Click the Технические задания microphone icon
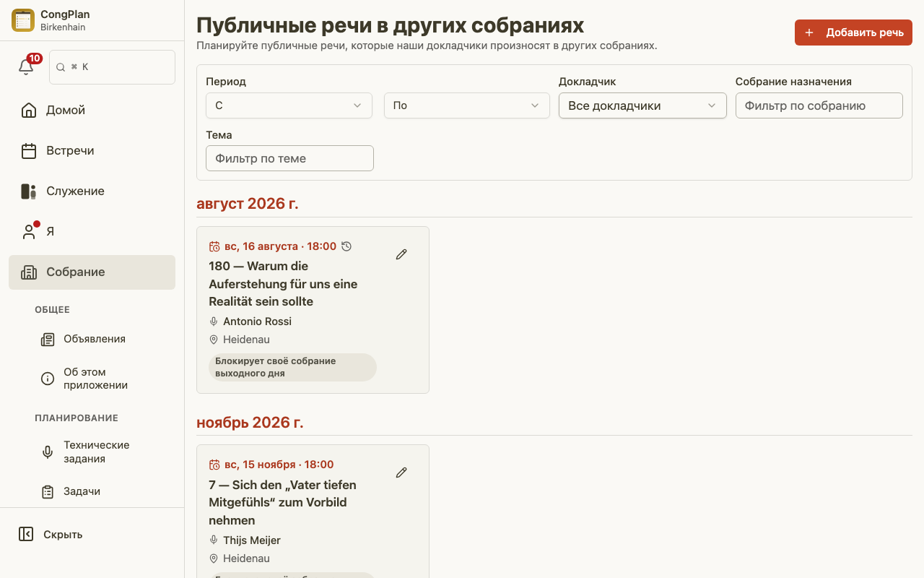 [x=48, y=452]
